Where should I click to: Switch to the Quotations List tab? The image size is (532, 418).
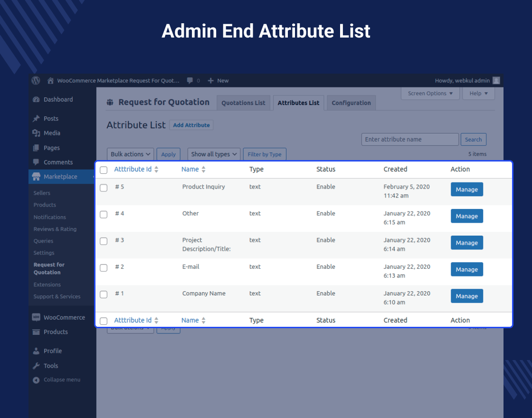243,103
